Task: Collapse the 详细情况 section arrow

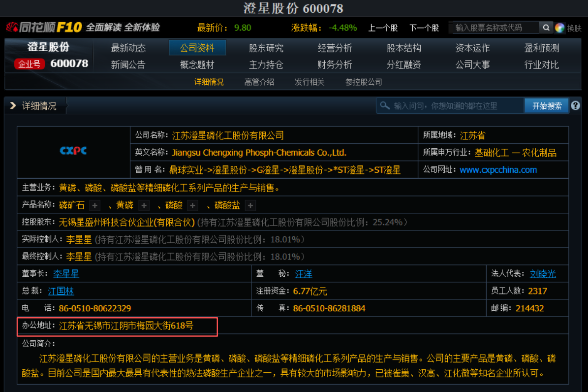Action: (13, 106)
